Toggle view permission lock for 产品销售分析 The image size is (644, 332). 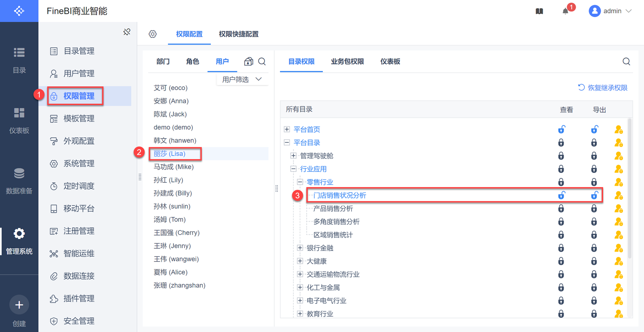[561, 209]
